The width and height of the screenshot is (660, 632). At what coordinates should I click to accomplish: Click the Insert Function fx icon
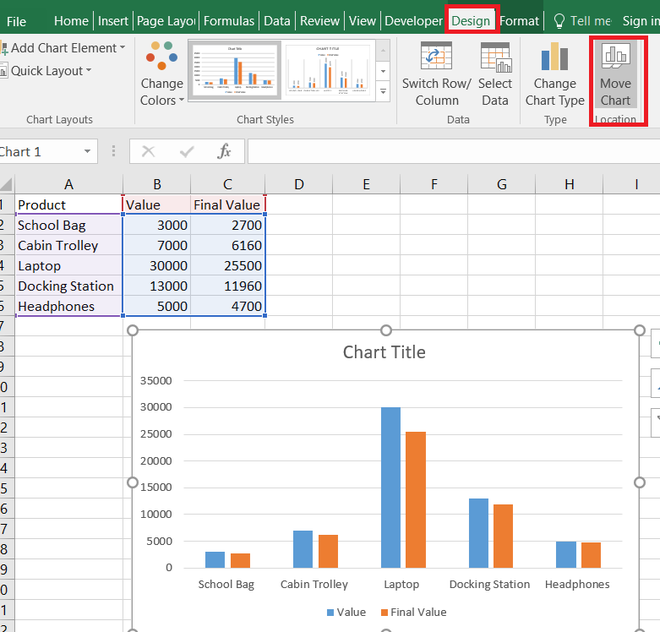224,151
